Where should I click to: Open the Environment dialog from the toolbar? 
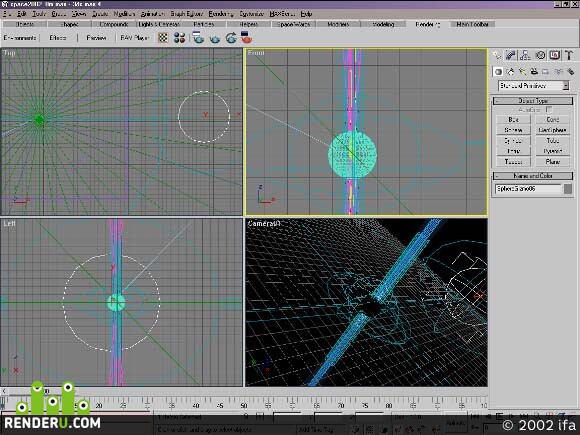pos(20,38)
